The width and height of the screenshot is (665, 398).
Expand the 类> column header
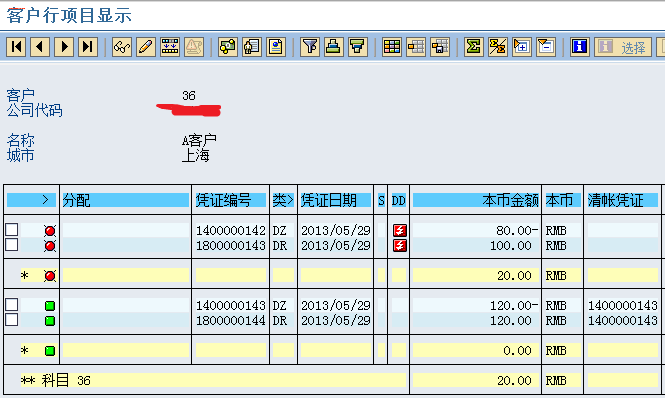[x=283, y=200]
